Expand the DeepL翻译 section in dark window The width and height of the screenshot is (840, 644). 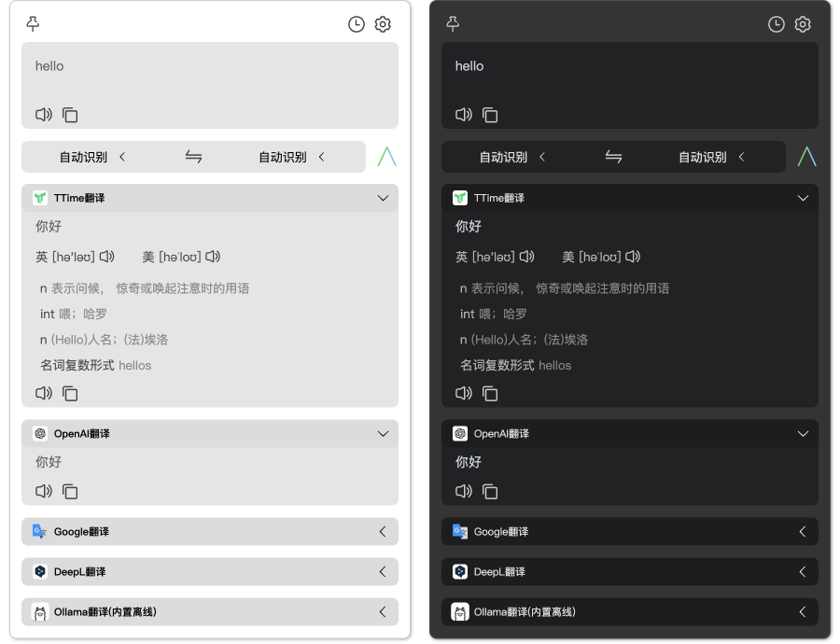pyautogui.click(x=802, y=571)
